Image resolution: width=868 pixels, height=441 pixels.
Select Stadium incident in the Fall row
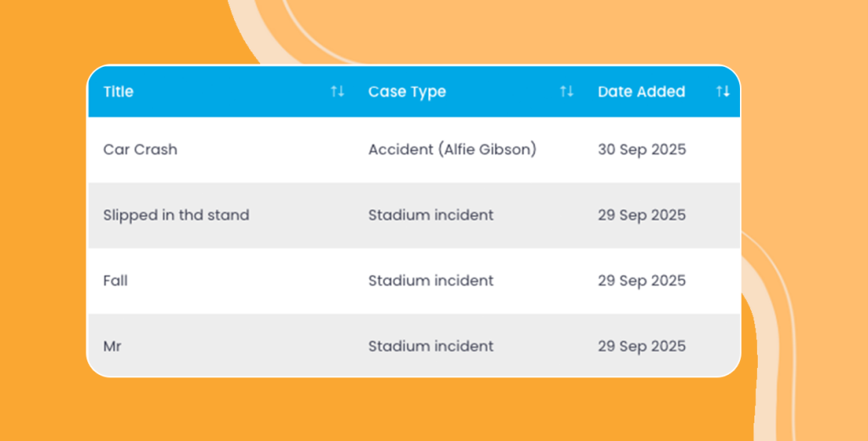click(x=431, y=281)
